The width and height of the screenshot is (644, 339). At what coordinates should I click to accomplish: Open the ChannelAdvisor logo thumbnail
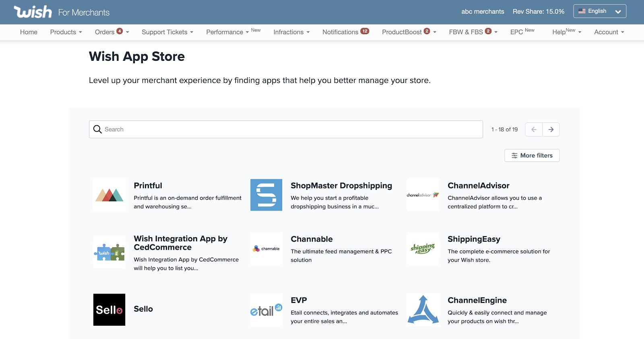coord(423,195)
